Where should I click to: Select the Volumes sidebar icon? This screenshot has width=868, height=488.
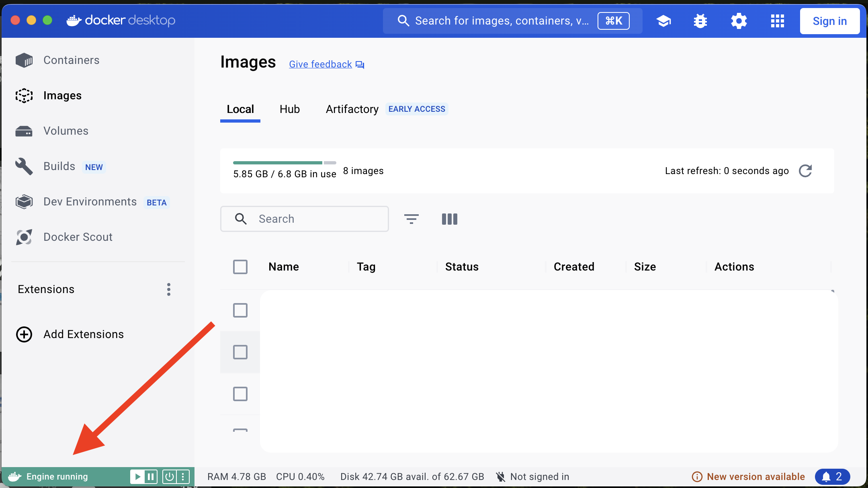[24, 131]
